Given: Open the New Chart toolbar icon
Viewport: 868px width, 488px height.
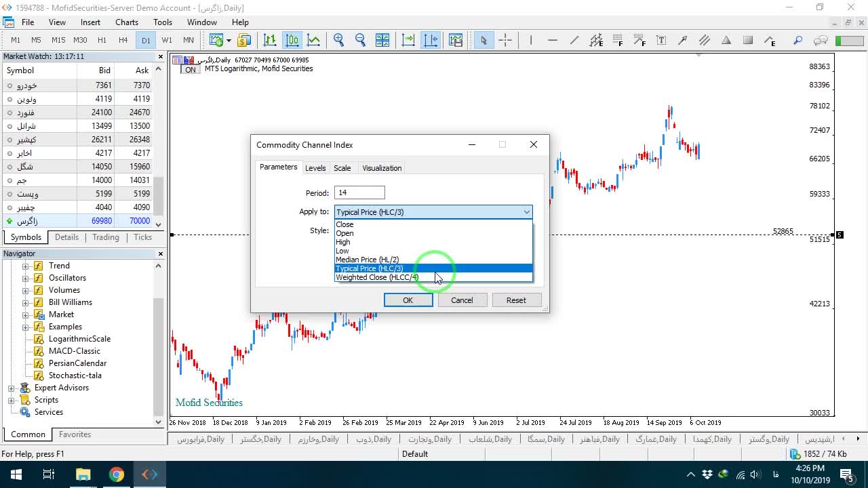Looking at the screenshot, I should pos(216,40).
